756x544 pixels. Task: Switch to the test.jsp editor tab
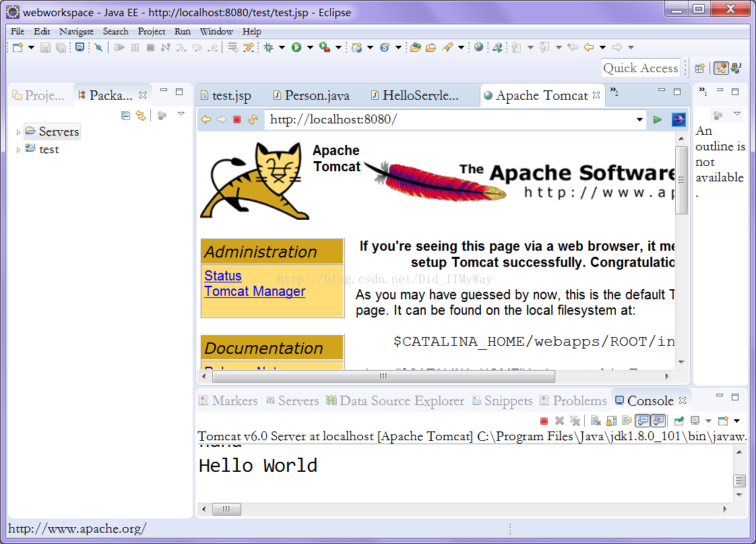[x=226, y=96]
